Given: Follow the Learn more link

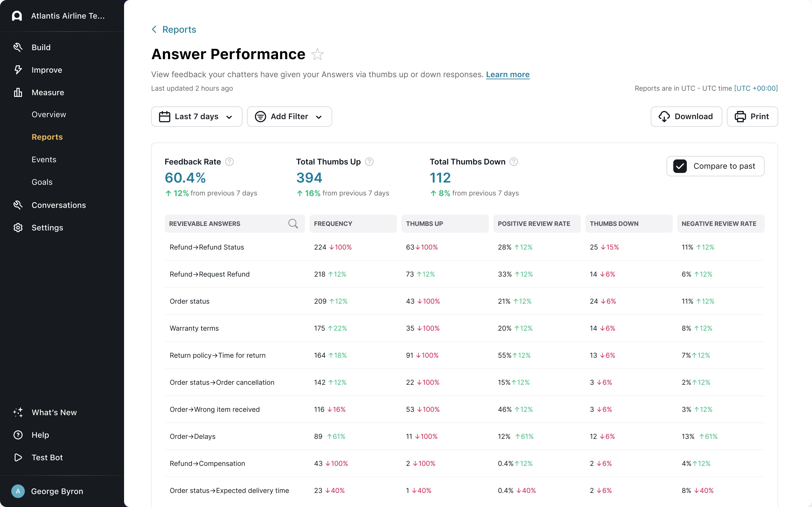Looking at the screenshot, I should [507, 74].
